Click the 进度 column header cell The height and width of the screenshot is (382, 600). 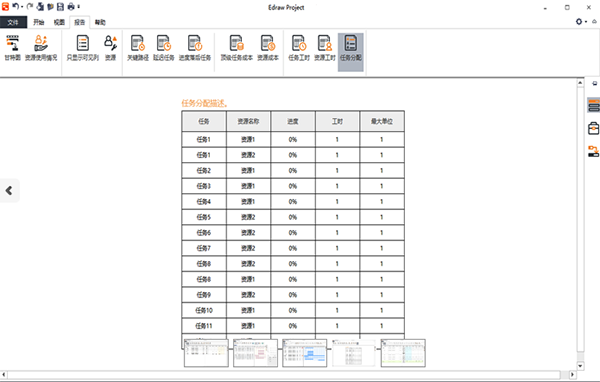(293, 121)
